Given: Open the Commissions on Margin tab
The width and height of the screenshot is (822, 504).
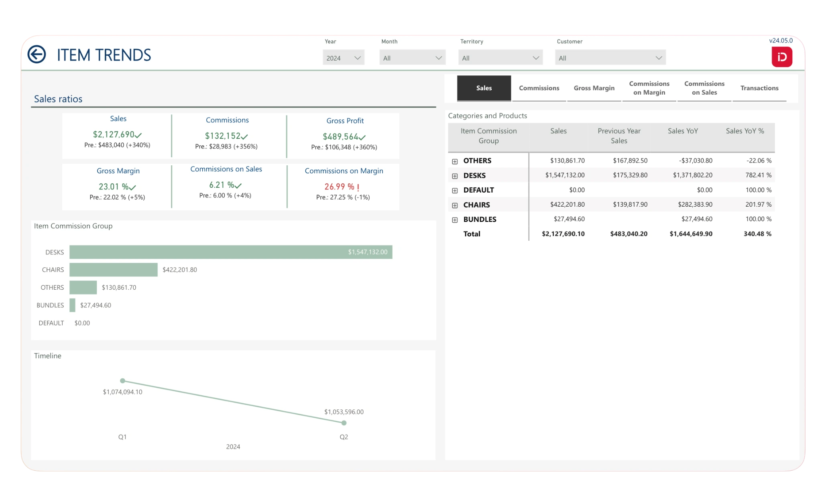Looking at the screenshot, I should (x=649, y=88).
